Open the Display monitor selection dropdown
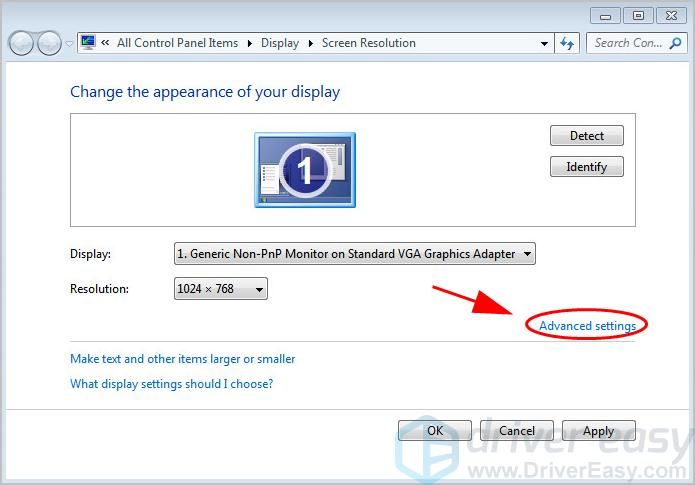Screen dimensions: 695x485 (354, 254)
